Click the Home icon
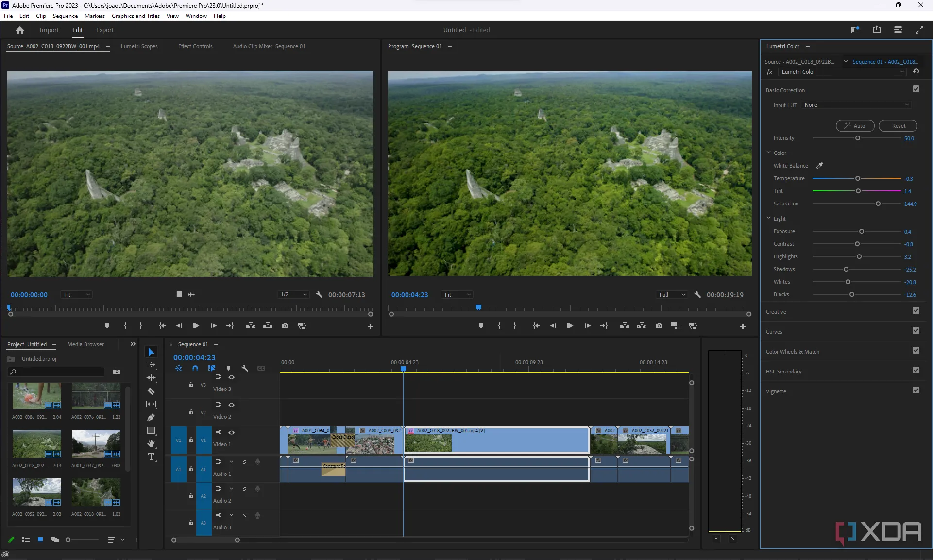Image resolution: width=933 pixels, height=560 pixels. pos(20,30)
